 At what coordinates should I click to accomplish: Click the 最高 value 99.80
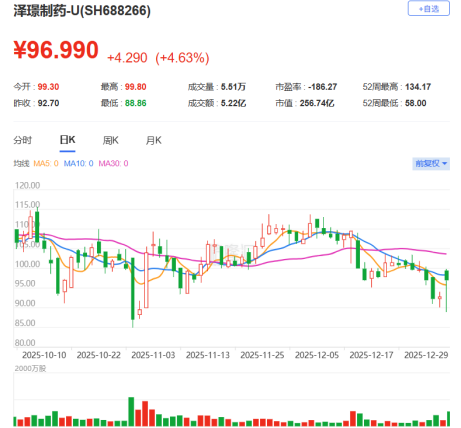(x=136, y=87)
